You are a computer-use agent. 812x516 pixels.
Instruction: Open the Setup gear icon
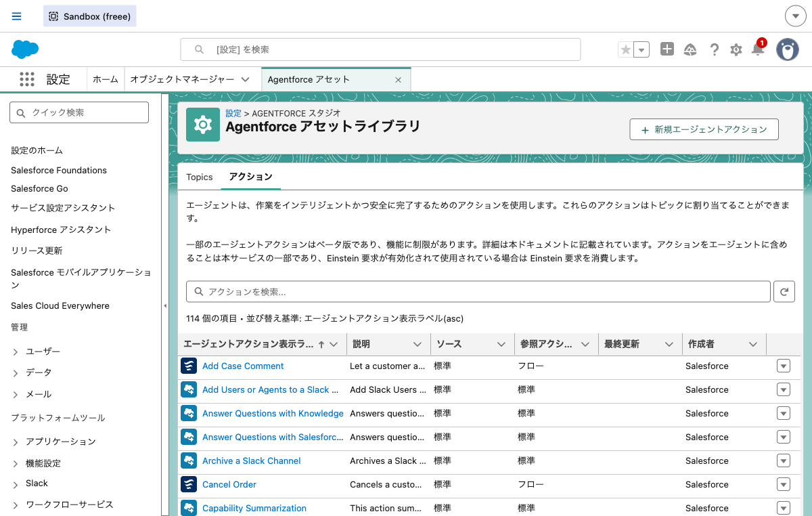[736, 49]
